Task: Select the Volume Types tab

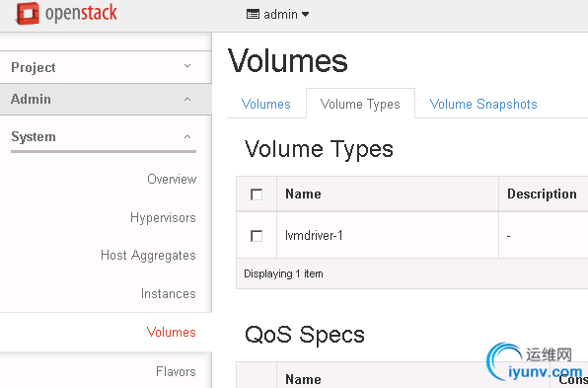Action: [360, 104]
